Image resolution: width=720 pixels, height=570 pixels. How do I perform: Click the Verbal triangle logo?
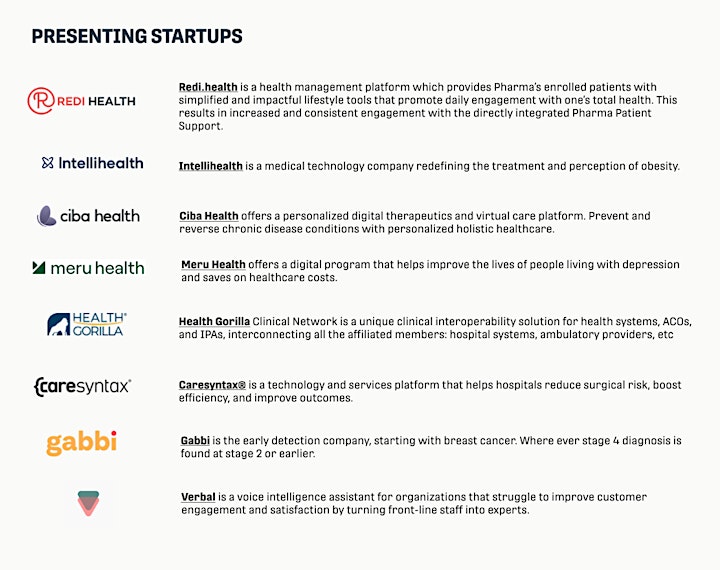click(x=88, y=503)
